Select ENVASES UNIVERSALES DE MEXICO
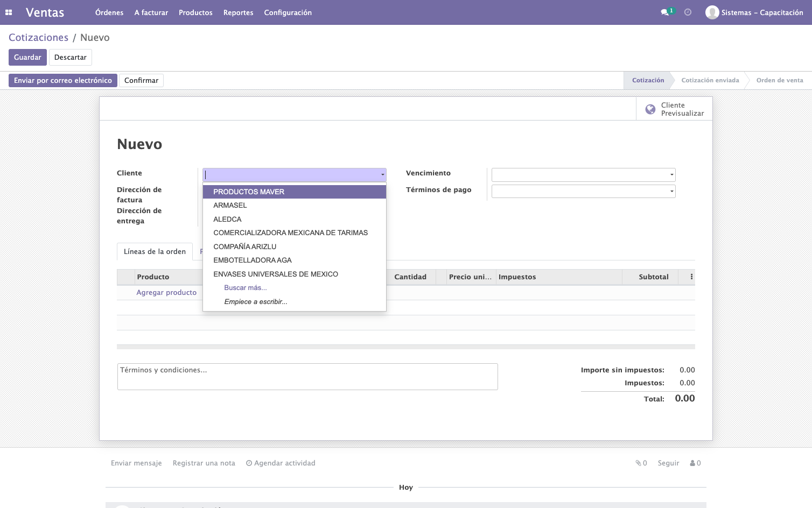Screen dimensions: 812x508 click(x=295, y=274)
